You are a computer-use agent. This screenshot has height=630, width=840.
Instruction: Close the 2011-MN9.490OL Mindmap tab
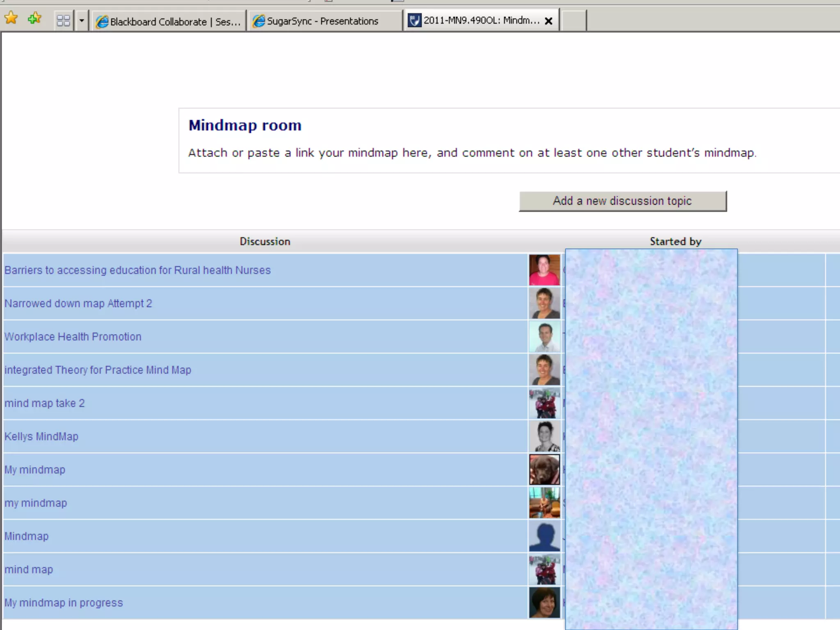click(548, 21)
